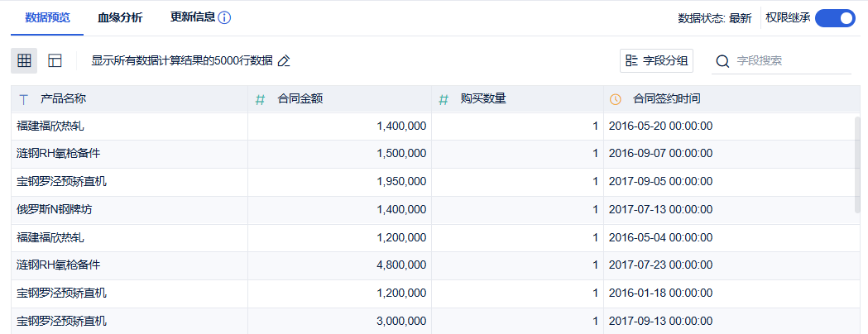The width and height of the screenshot is (868, 334).
Task: Toggle the 权限继承 switch
Action: pyautogui.click(x=834, y=18)
